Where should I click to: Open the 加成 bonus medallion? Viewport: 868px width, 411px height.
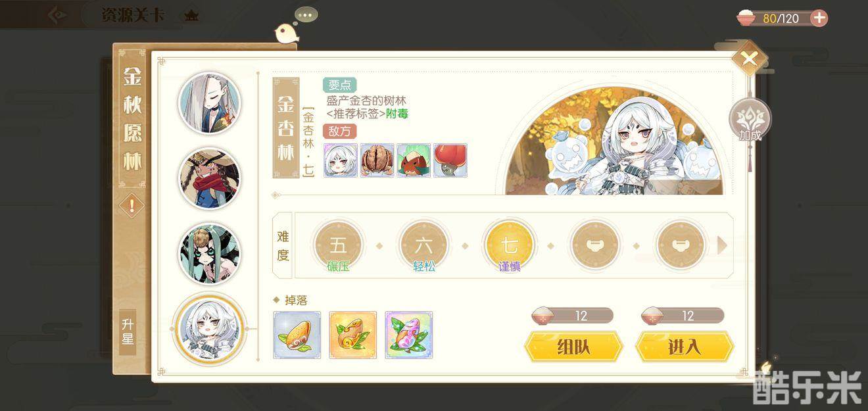[750, 121]
